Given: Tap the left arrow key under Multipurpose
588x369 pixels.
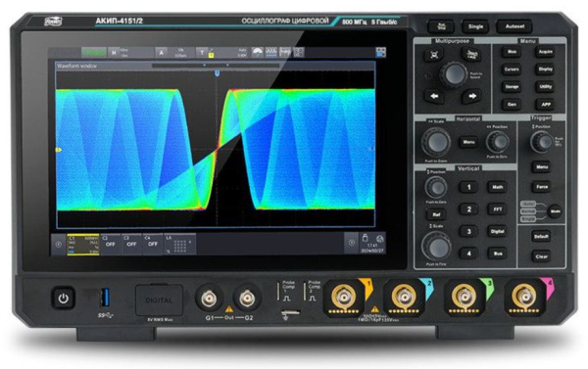Looking at the screenshot, I should click(434, 96).
